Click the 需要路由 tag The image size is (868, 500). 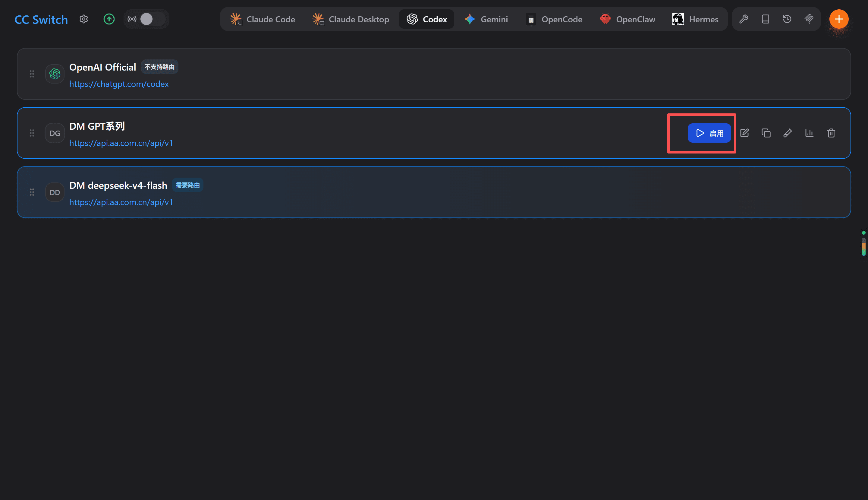(188, 185)
